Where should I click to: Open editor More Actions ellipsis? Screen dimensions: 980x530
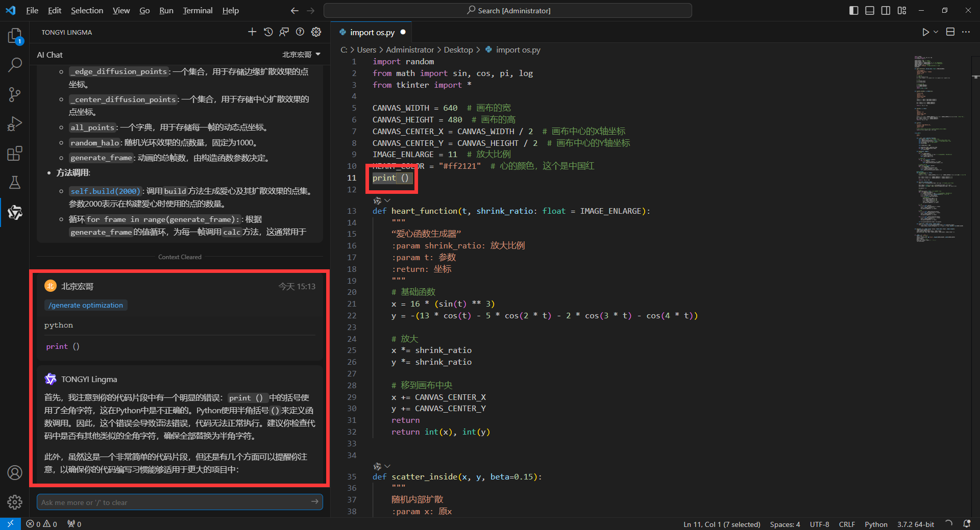pyautogui.click(x=966, y=32)
